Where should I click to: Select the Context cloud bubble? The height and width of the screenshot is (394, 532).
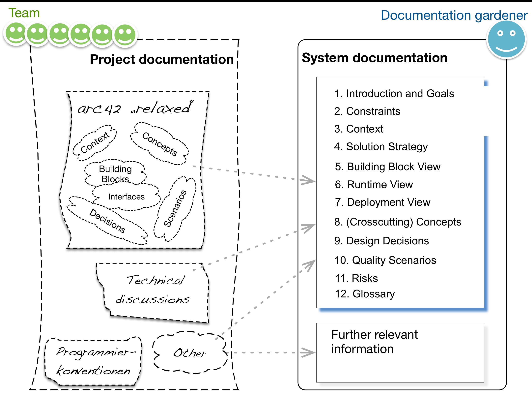(95, 143)
